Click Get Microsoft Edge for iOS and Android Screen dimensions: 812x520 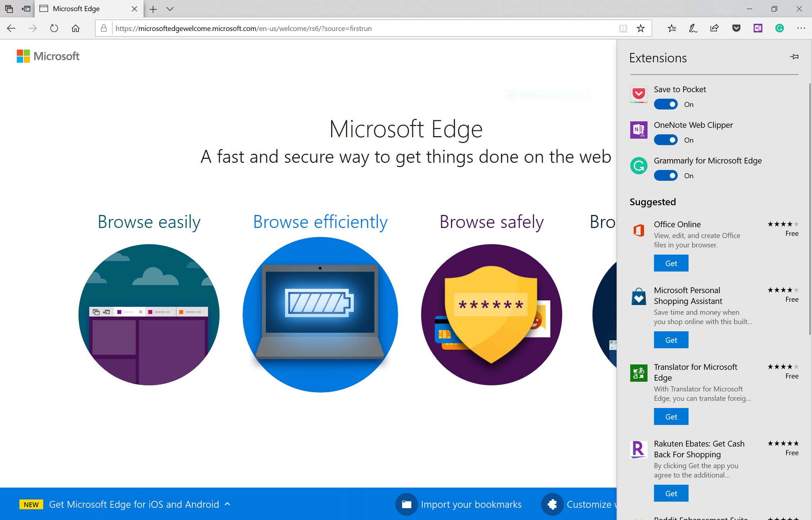(x=134, y=504)
